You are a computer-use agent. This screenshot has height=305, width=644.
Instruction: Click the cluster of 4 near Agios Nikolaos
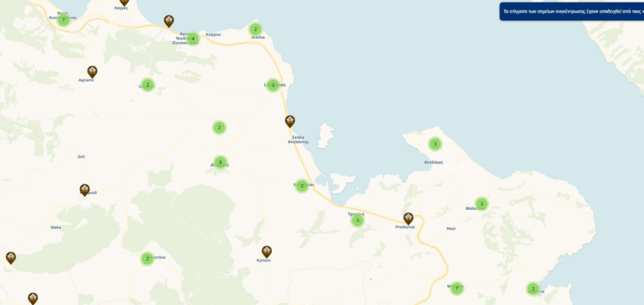tap(192, 39)
